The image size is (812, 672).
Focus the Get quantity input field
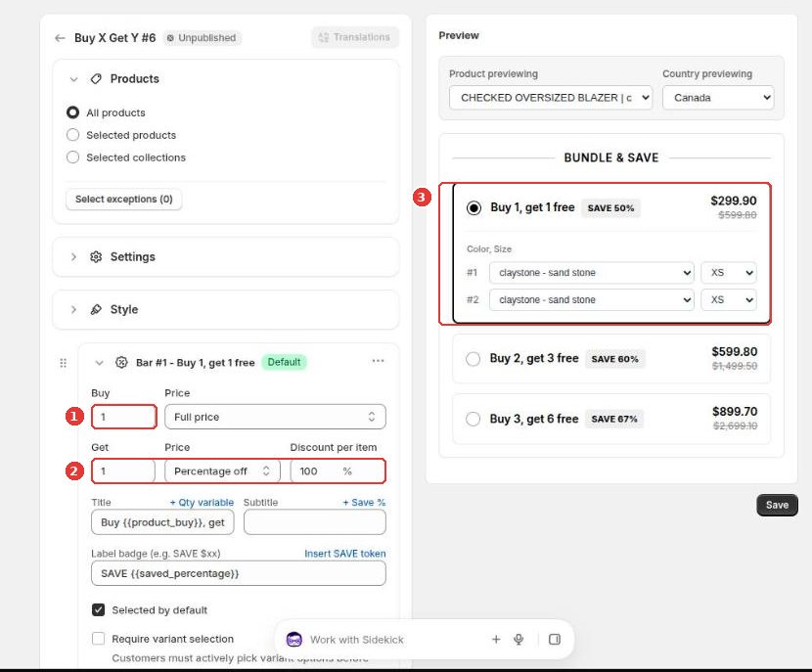point(123,471)
